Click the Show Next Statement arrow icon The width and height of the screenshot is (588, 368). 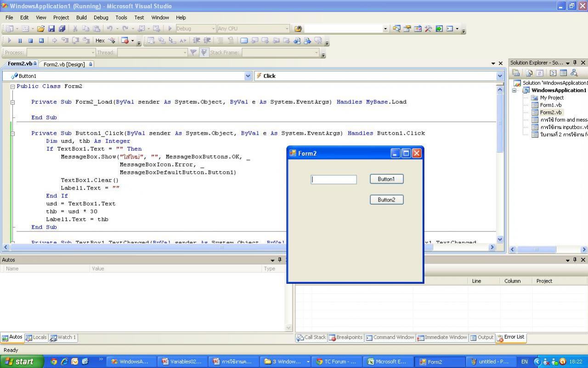point(54,40)
